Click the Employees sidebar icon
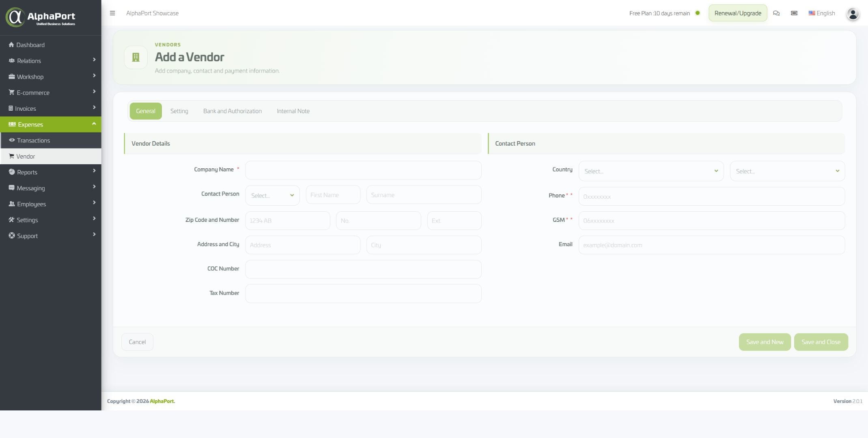The image size is (868, 438). (x=12, y=204)
